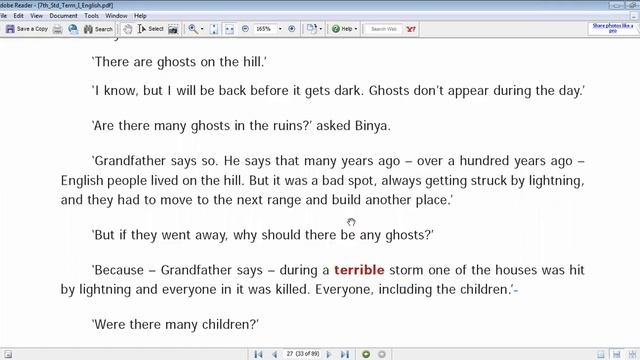This screenshot has width=640, height=360.
Task: Open the Help menu
Action: point(140,16)
